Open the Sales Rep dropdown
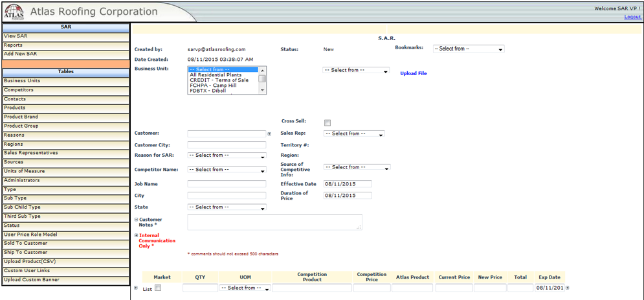The image size is (644, 300). pos(354,133)
